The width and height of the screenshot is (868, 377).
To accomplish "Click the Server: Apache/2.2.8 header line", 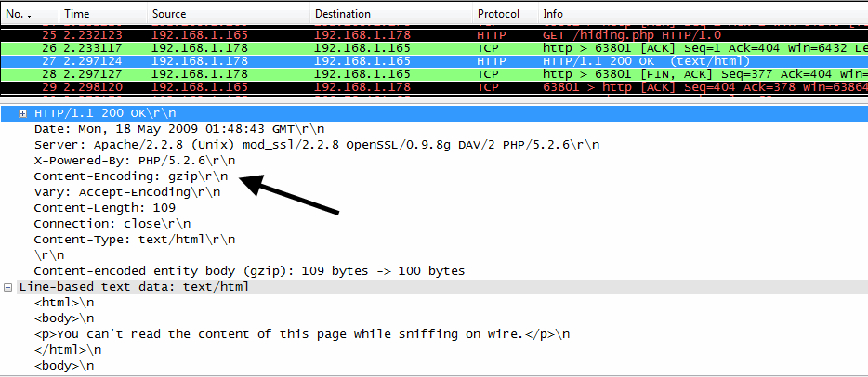I will [x=317, y=145].
